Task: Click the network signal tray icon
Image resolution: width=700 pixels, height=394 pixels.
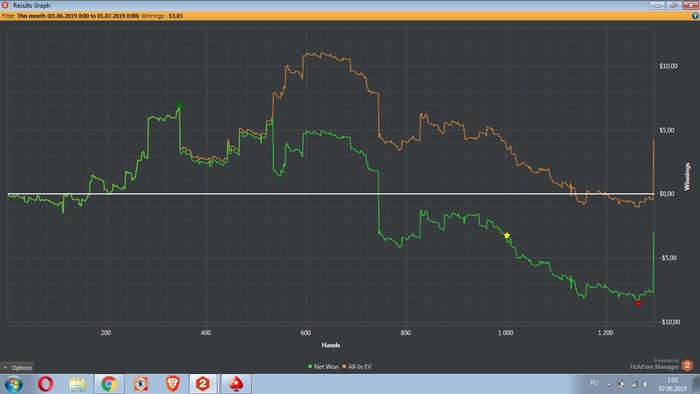Action: click(x=633, y=384)
